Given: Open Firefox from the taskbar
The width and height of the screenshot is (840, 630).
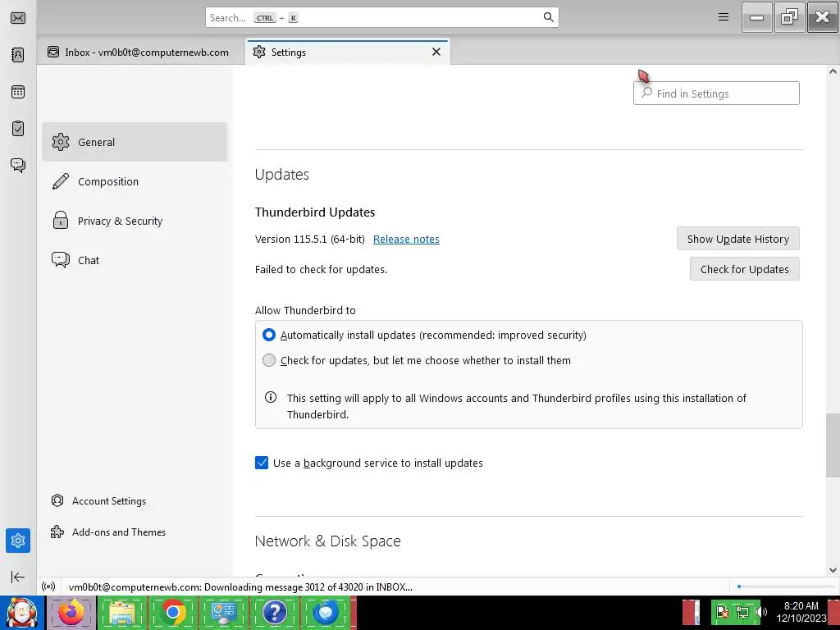Looking at the screenshot, I should (x=71, y=612).
